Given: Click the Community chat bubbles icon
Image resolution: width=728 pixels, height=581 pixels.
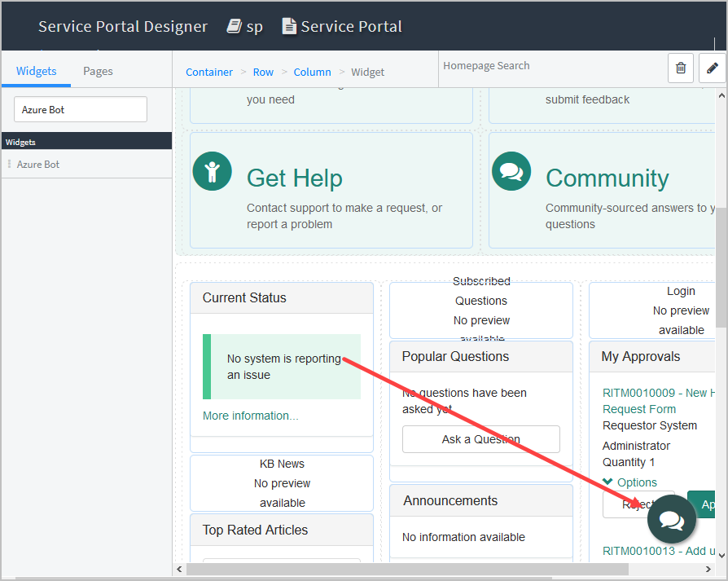Looking at the screenshot, I should point(511,171).
